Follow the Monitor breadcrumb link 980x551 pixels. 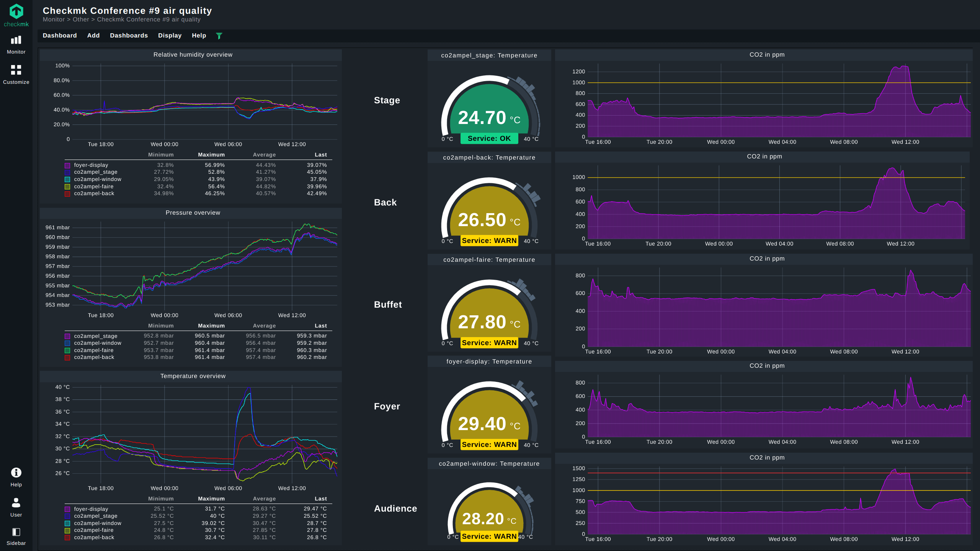tap(54, 20)
